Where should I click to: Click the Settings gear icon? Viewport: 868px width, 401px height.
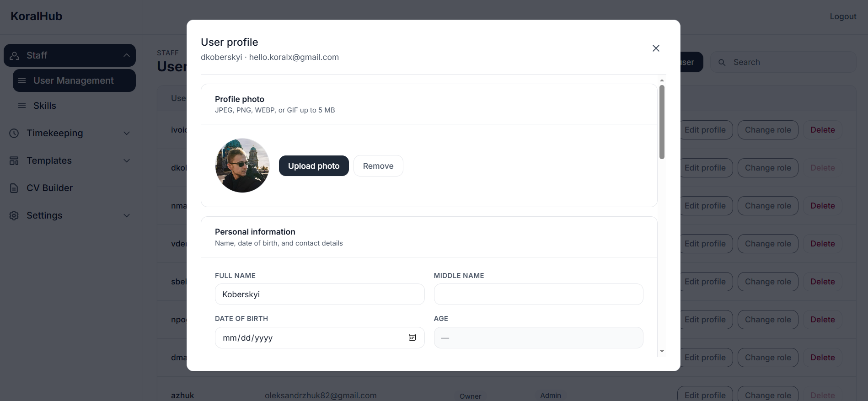click(x=14, y=215)
